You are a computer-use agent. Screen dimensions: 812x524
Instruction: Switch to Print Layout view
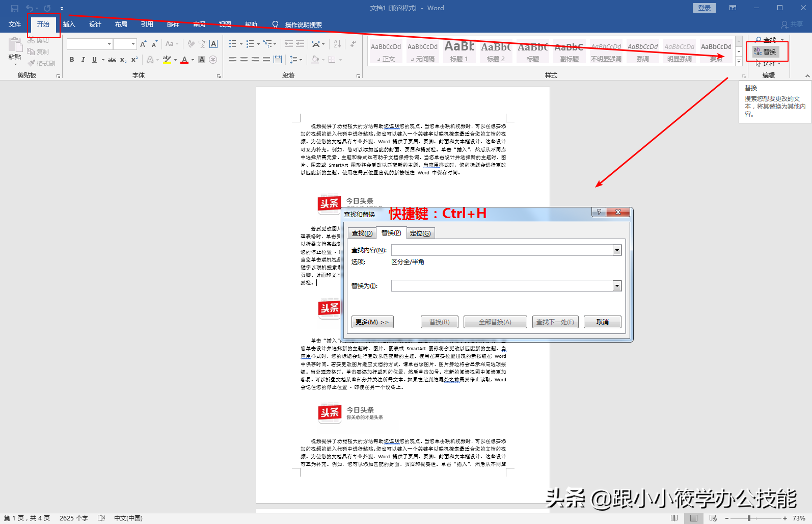point(694,518)
